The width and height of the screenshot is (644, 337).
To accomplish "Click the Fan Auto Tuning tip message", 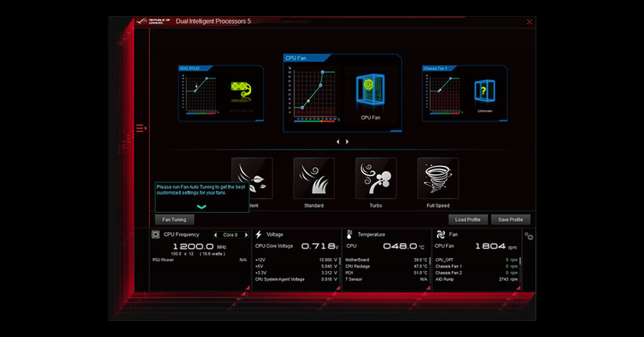I will [x=201, y=190].
